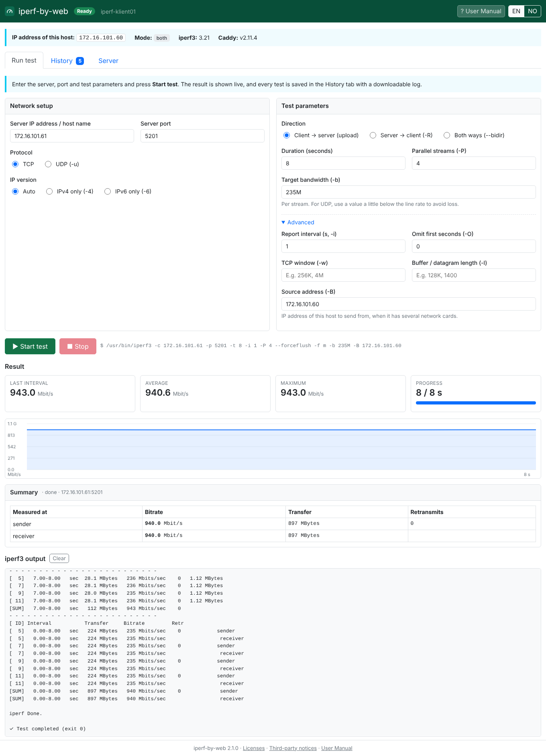Click the Parallel streams (-P) input

[x=474, y=163]
